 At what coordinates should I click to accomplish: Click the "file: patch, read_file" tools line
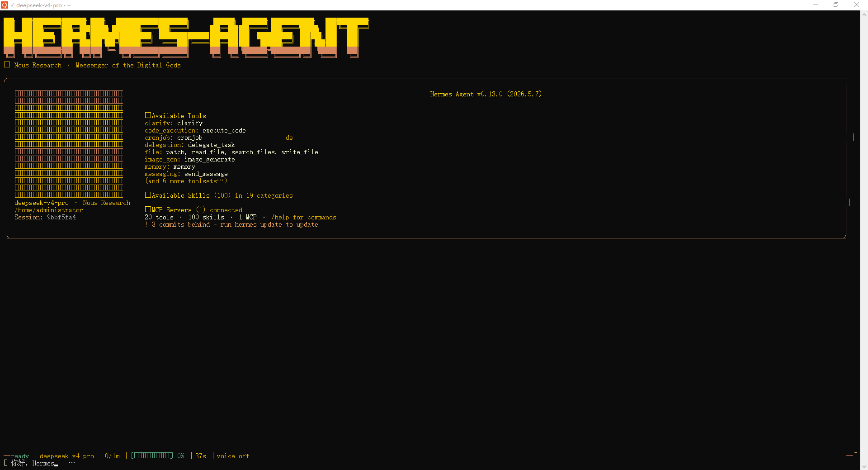231,152
